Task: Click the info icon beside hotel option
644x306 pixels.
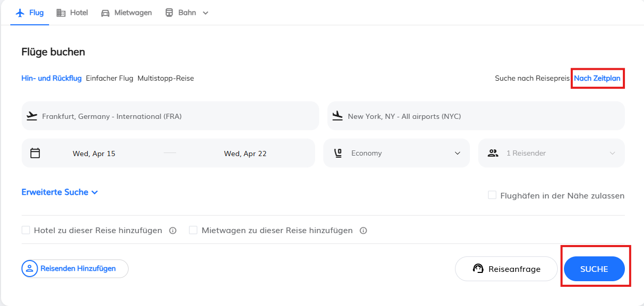Action: coord(173,231)
